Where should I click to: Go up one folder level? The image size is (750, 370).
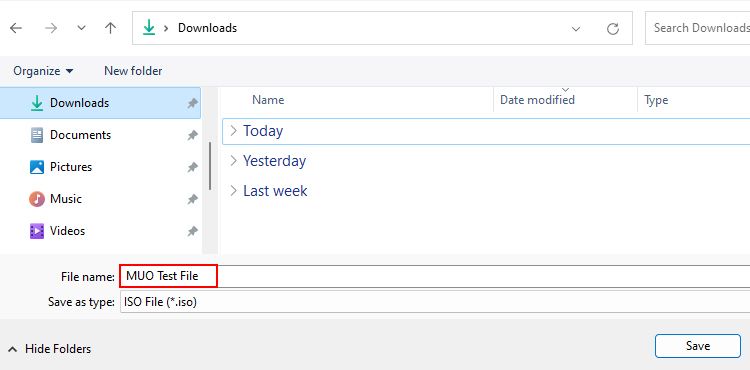coord(110,28)
